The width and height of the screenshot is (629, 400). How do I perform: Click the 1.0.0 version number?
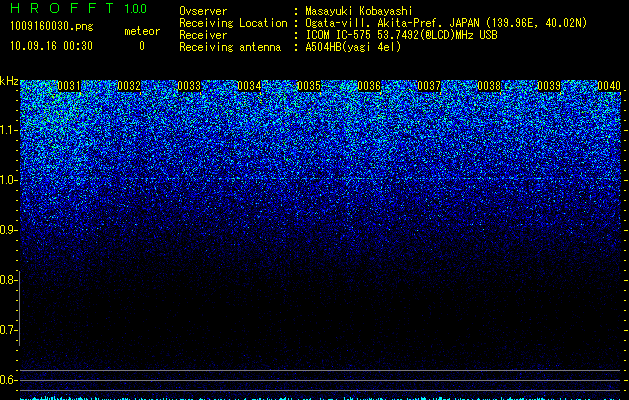(135, 8)
